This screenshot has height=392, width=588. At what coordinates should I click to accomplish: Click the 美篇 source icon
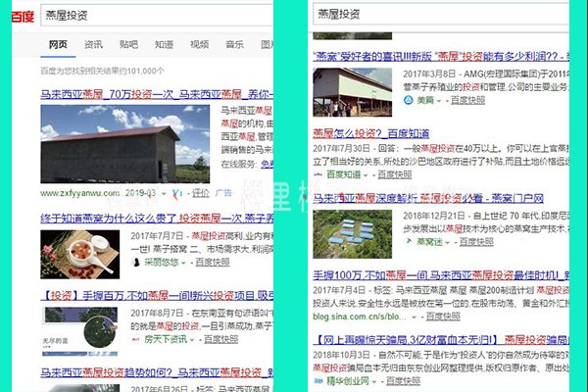tap(409, 100)
